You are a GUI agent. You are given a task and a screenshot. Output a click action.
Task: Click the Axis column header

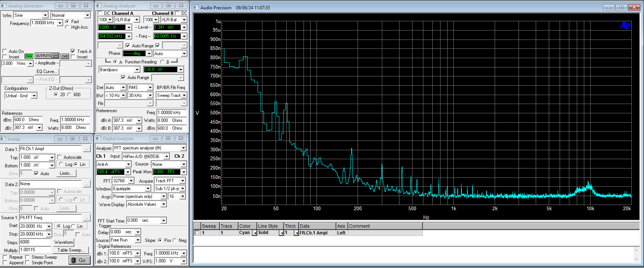click(342, 226)
